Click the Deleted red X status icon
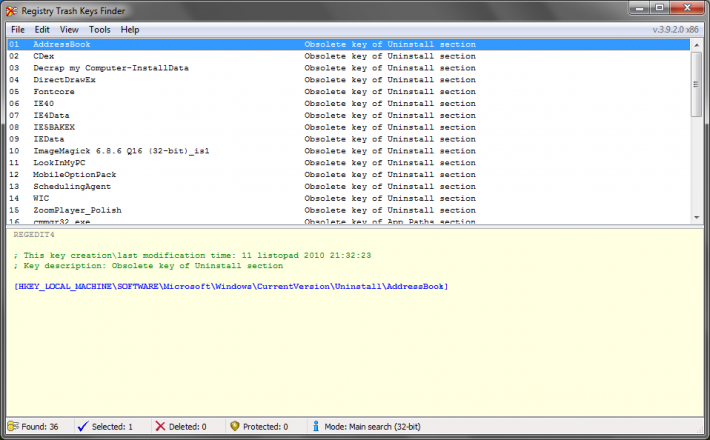 [x=160, y=426]
